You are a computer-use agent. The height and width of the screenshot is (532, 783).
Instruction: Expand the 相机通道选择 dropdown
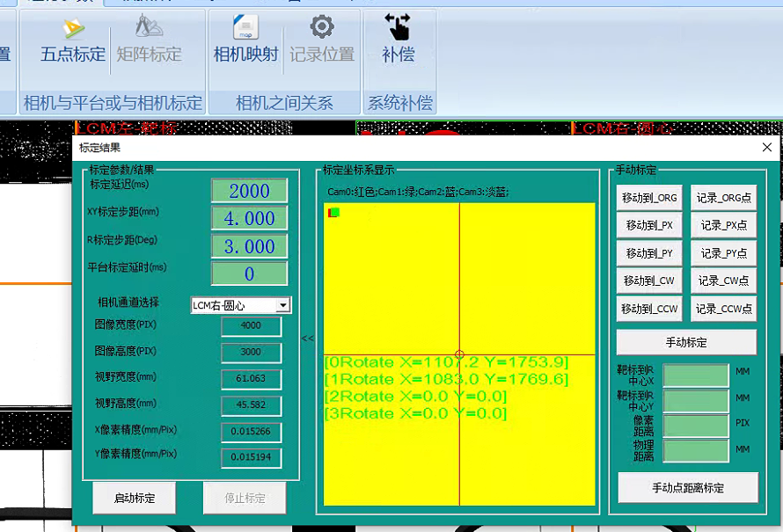tap(282, 306)
